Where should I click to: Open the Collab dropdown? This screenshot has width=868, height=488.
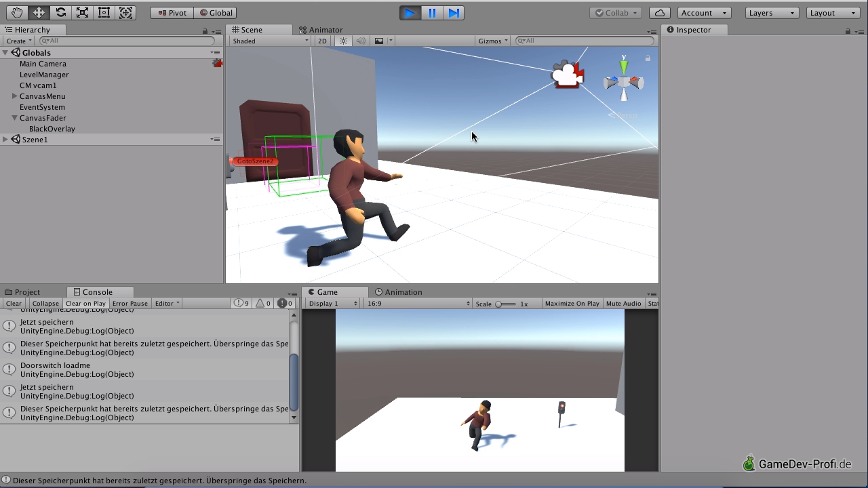616,13
